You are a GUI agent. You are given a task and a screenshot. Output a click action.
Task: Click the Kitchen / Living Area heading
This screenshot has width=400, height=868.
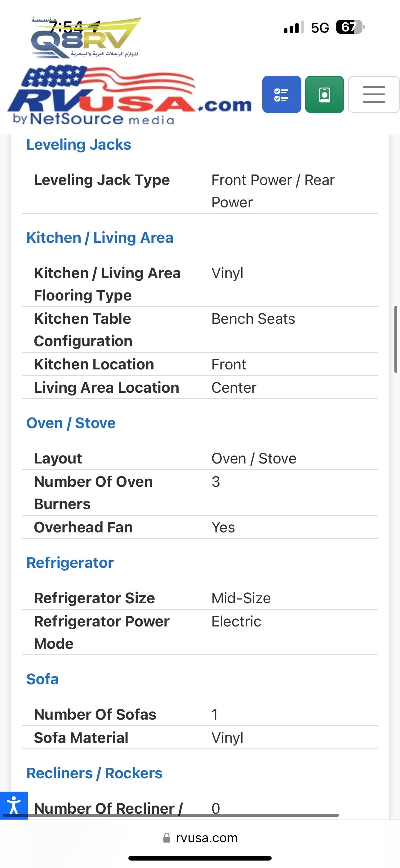[100, 237]
